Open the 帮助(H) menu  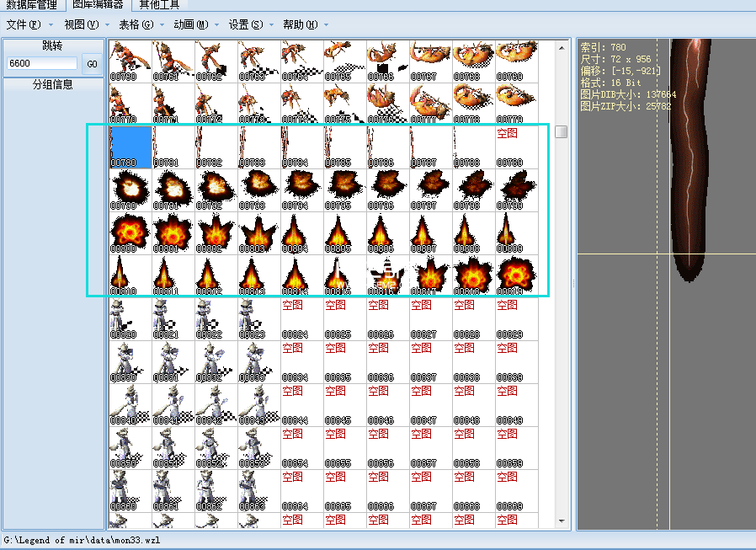pyautogui.click(x=301, y=25)
